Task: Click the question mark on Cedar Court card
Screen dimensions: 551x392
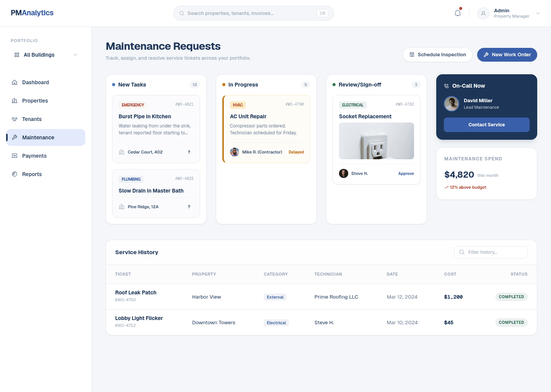Action: tap(189, 152)
